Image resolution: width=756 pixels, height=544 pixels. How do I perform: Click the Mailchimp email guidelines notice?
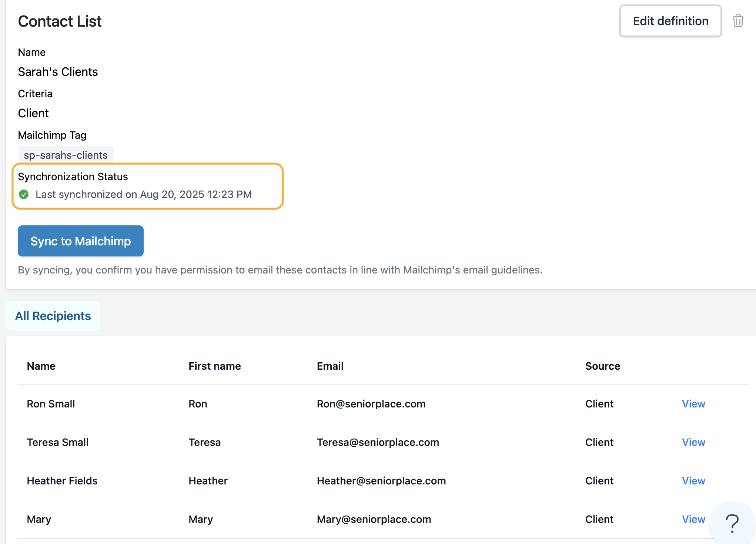(280, 270)
